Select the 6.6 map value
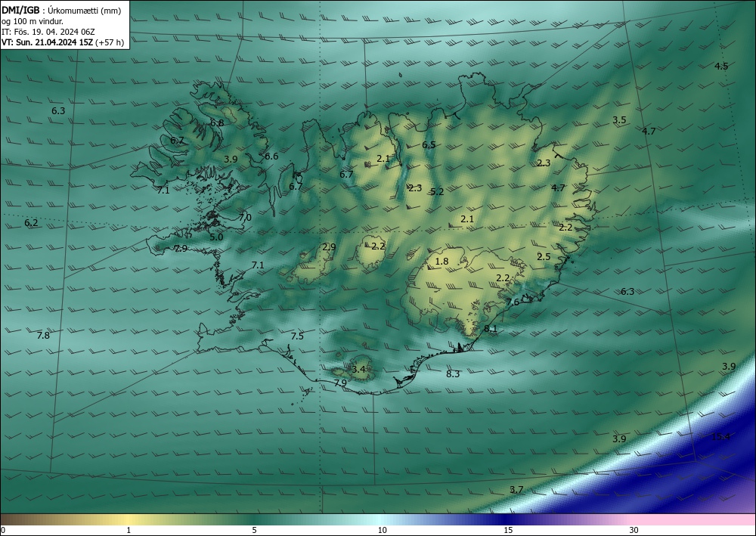This screenshot has height=536, width=756. pos(271,156)
